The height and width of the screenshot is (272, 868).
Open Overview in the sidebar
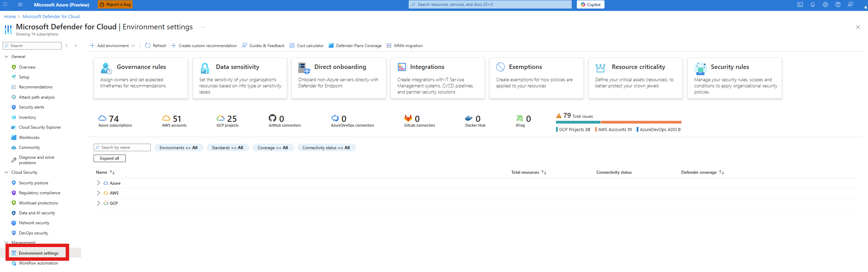pos(27,67)
